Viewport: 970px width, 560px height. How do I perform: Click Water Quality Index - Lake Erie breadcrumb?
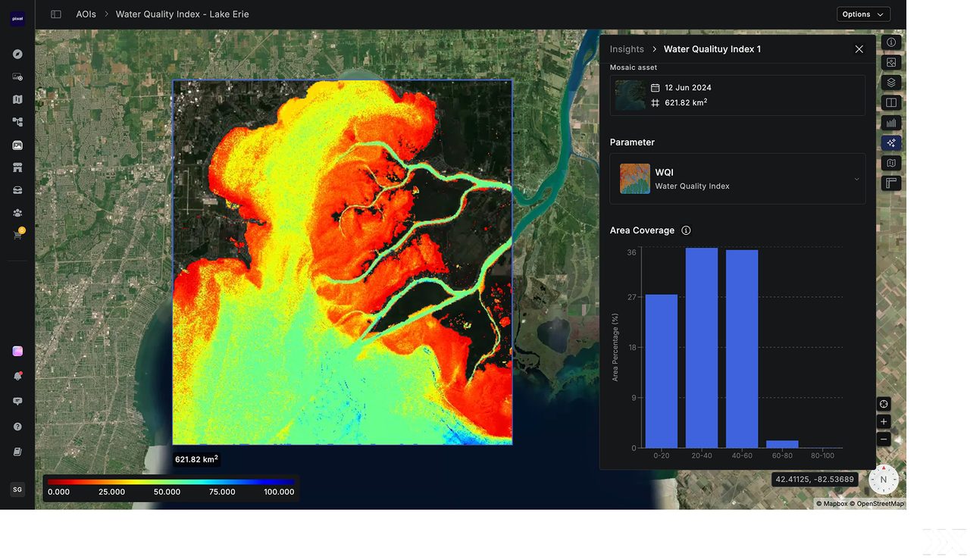182,14
